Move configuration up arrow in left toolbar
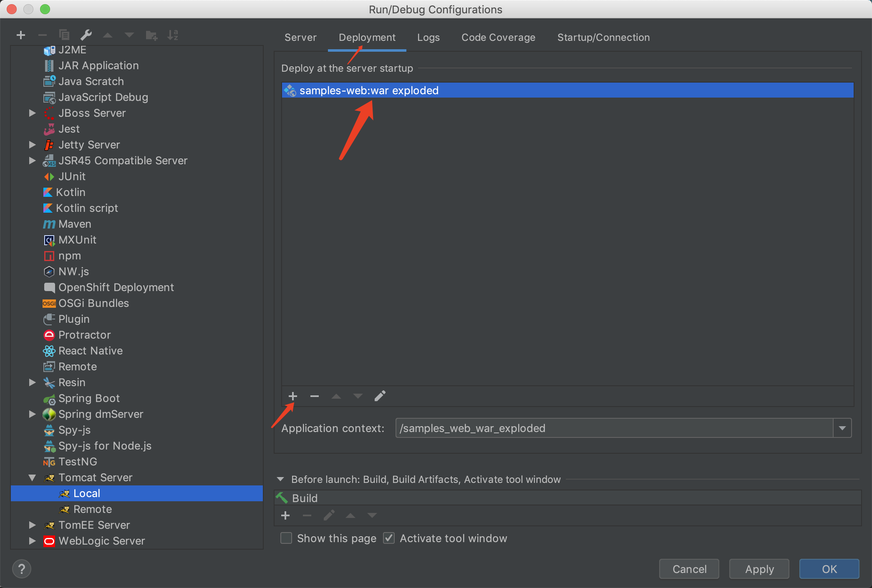The image size is (872, 588). [108, 35]
